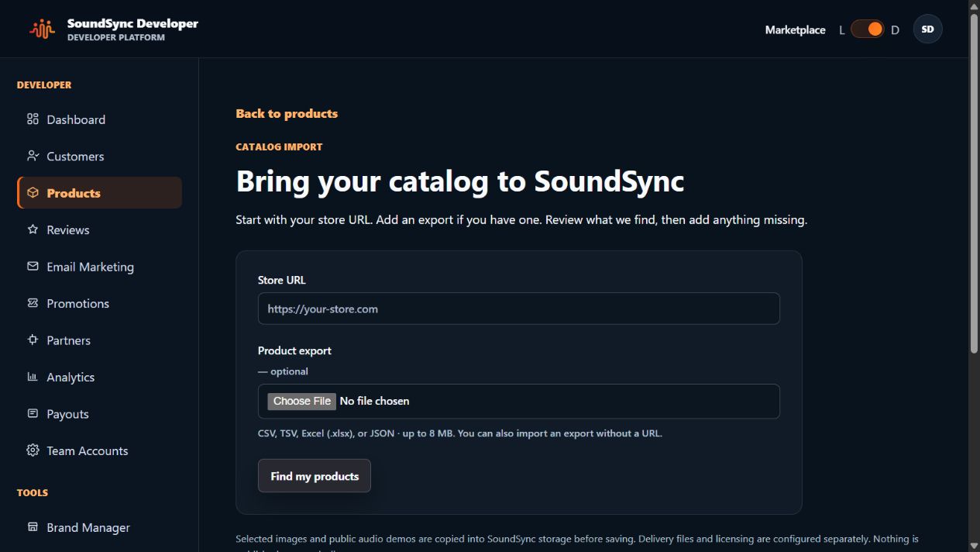This screenshot has height=552, width=980.
Task: Click the Payouts card icon
Action: click(x=33, y=414)
